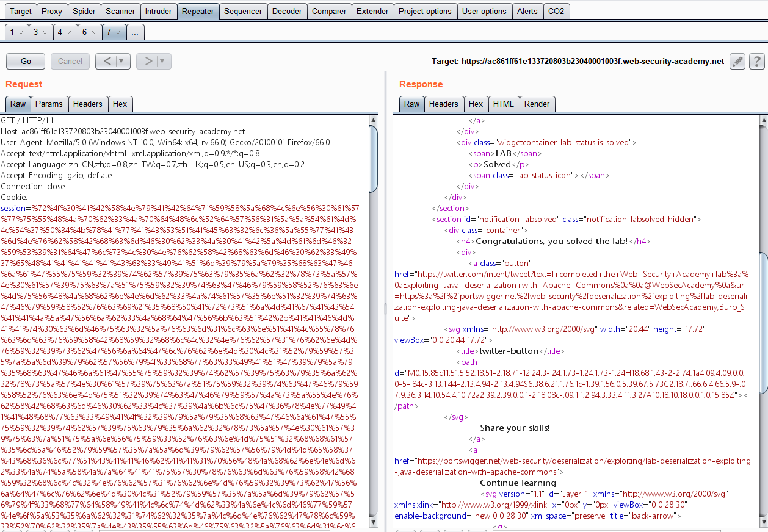Select Repeater request tab 3
768x532 pixels.
pyautogui.click(x=36, y=32)
